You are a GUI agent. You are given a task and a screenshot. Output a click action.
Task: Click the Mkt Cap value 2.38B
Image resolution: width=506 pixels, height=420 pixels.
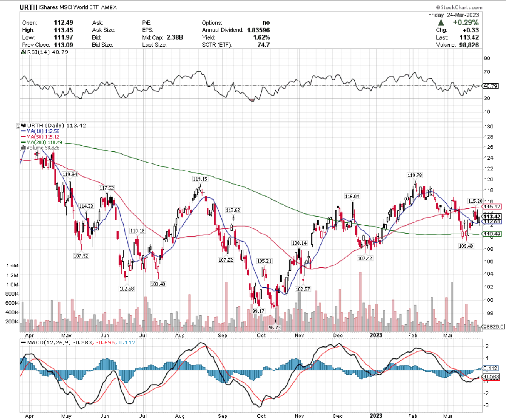point(175,37)
